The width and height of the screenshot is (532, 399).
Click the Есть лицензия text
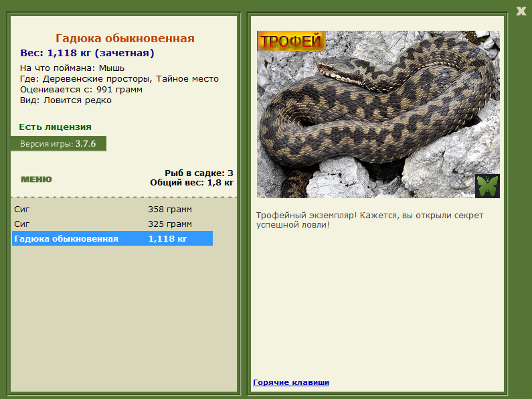point(55,127)
